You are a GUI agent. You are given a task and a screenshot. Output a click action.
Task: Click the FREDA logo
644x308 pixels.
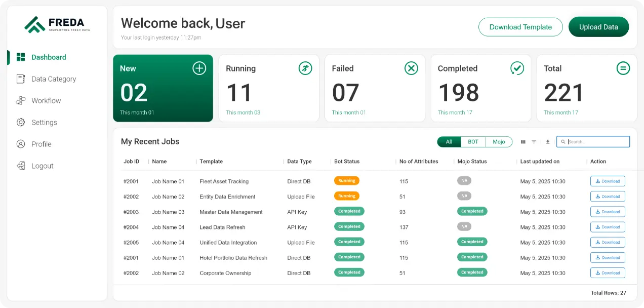(55, 24)
